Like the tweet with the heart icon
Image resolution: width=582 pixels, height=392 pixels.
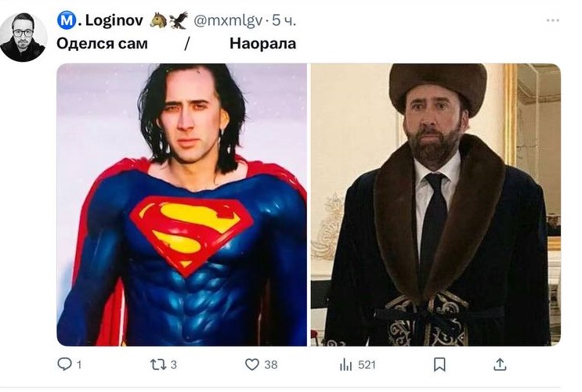(x=252, y=364)
